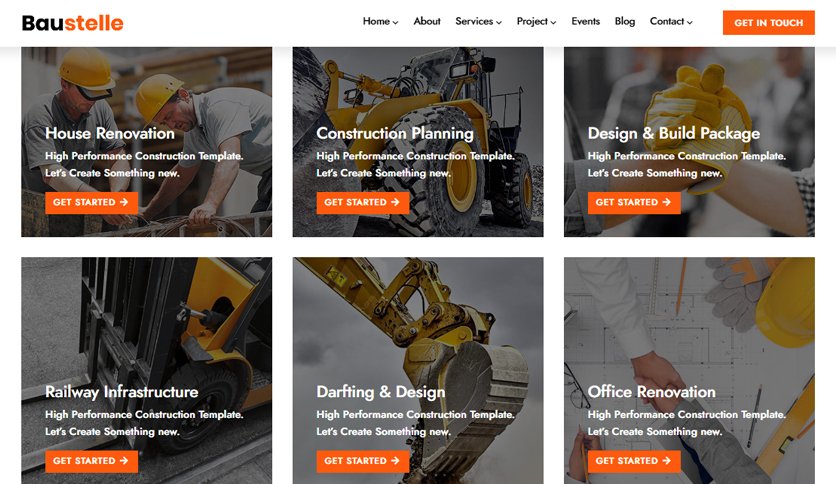Click Get Started under House Renovation

point(91,203)
